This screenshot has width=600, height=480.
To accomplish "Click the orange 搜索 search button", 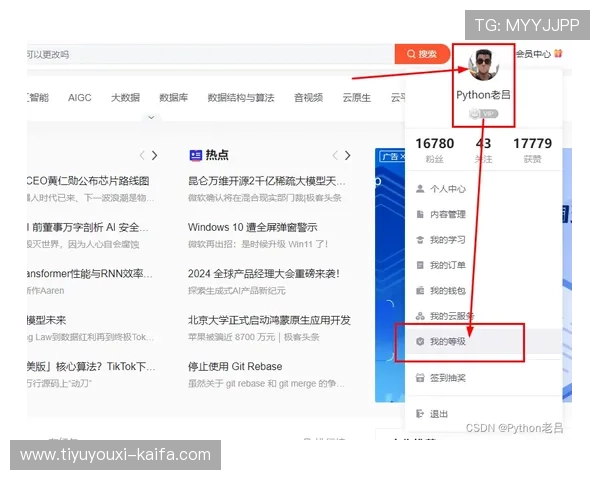I will (422, 54).
